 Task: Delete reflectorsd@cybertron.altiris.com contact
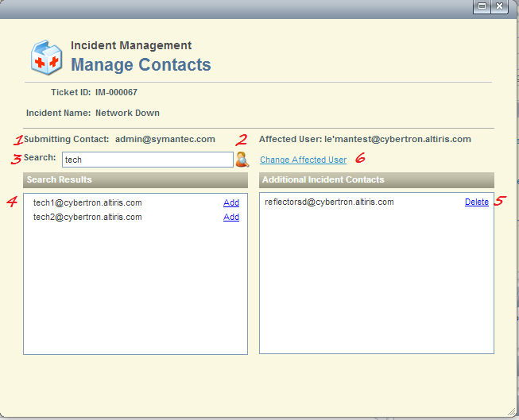[477, 202]
